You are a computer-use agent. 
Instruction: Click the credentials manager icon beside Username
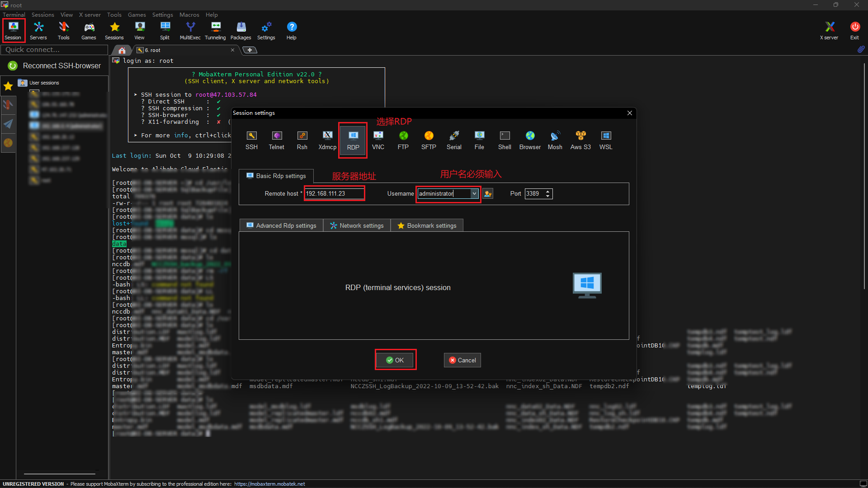488,194
